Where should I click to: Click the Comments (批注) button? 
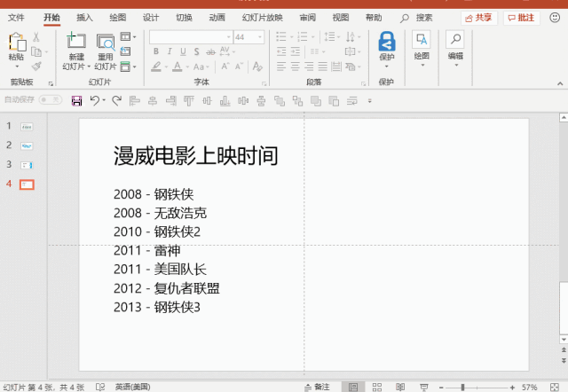tap(521, 18)
